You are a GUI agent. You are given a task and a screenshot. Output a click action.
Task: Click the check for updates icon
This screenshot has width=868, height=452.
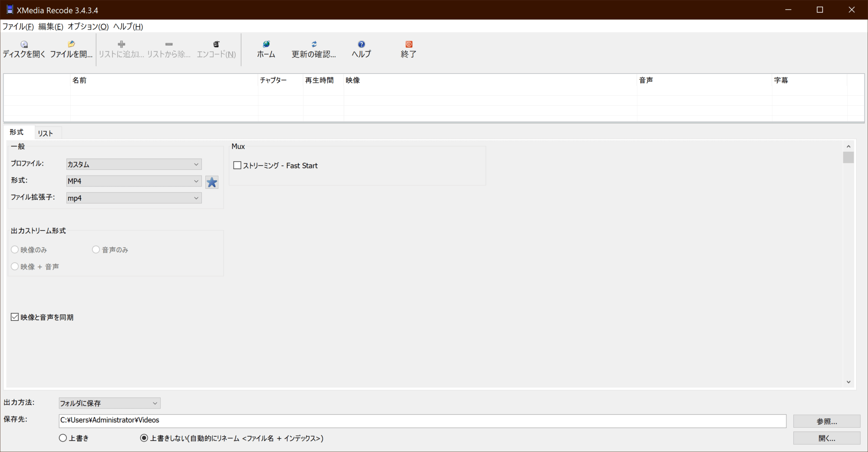click(314, 44)
